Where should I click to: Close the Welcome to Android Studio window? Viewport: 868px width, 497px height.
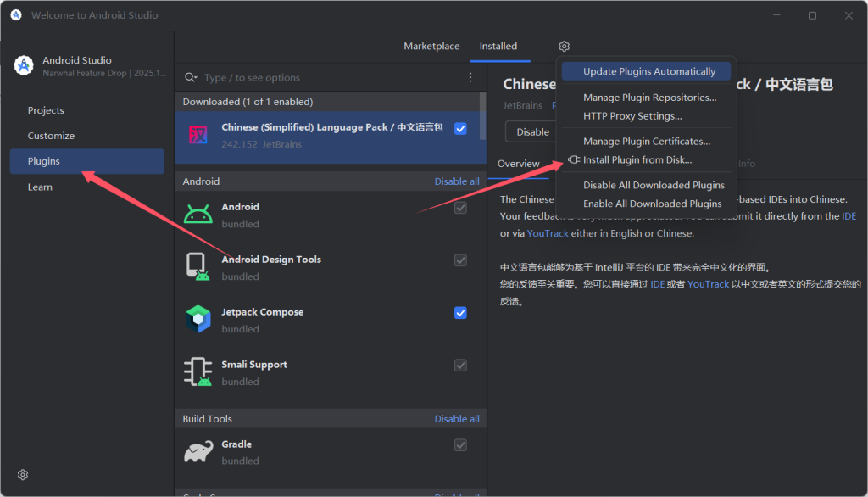pos(849,15)
